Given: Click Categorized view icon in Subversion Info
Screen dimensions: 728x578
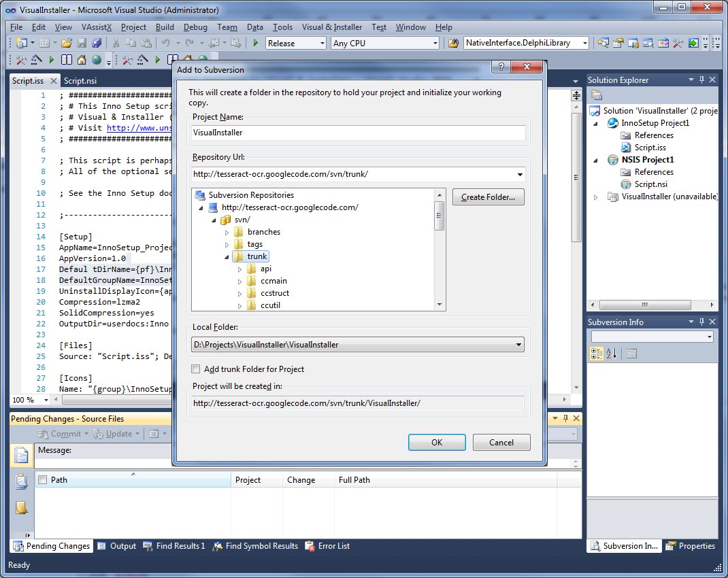Looking at the screenshot, I should click(597, 354).
